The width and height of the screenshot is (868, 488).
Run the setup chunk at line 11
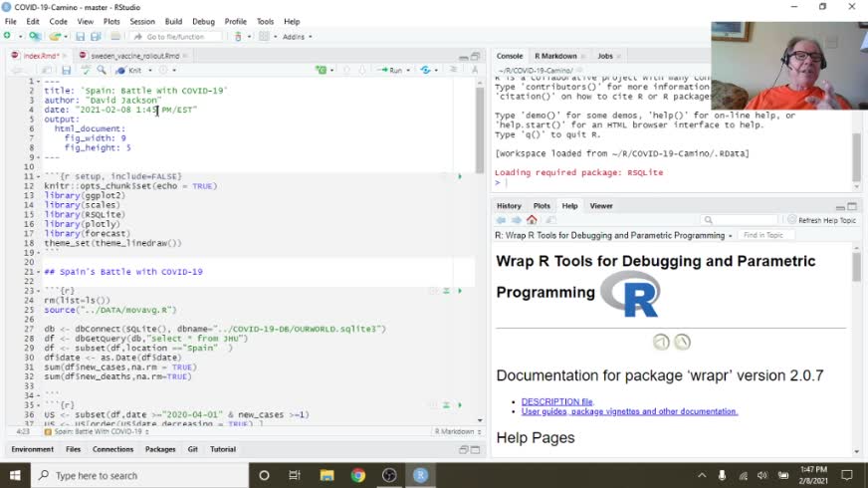pos(460,176)
